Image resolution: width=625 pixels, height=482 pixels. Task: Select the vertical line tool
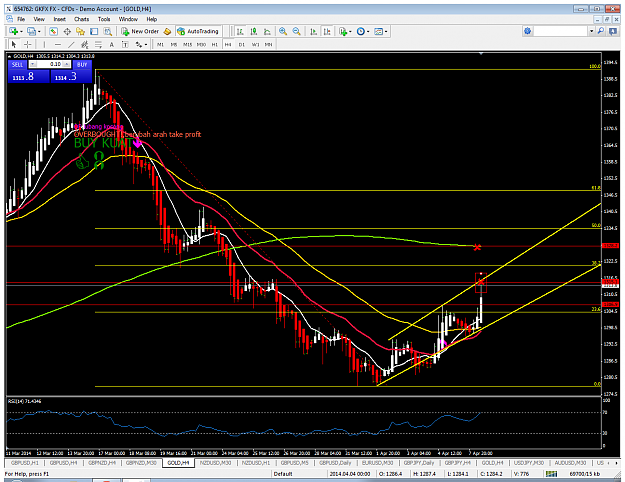tap(44, 44)
